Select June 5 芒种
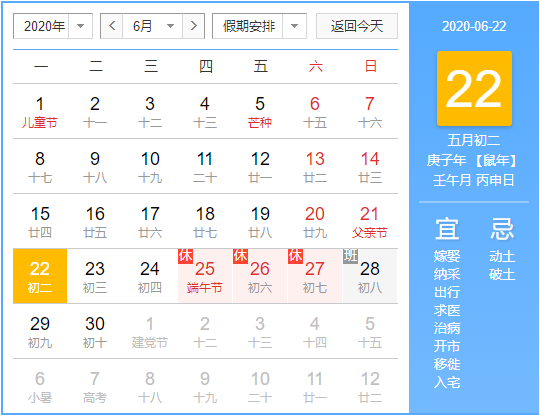Image resolution: width=540 pixels, height=415 pixels. pos(260,112)
